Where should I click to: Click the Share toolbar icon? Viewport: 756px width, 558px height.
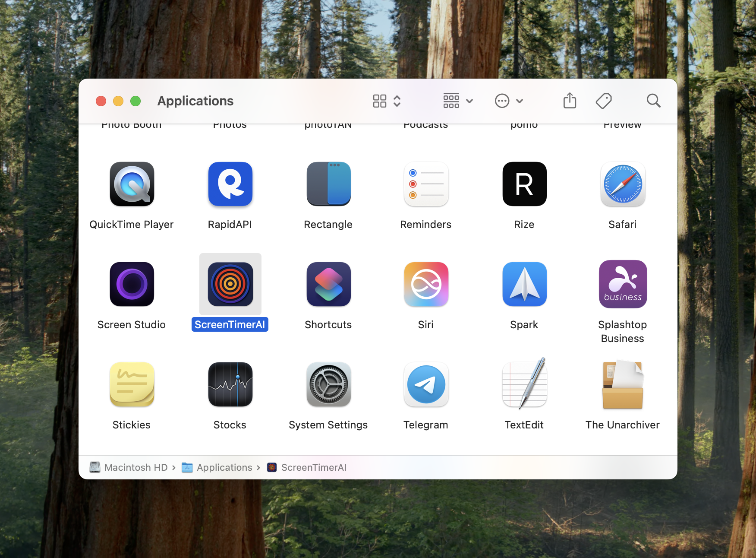pyautogui.click(x=570, y=100)
